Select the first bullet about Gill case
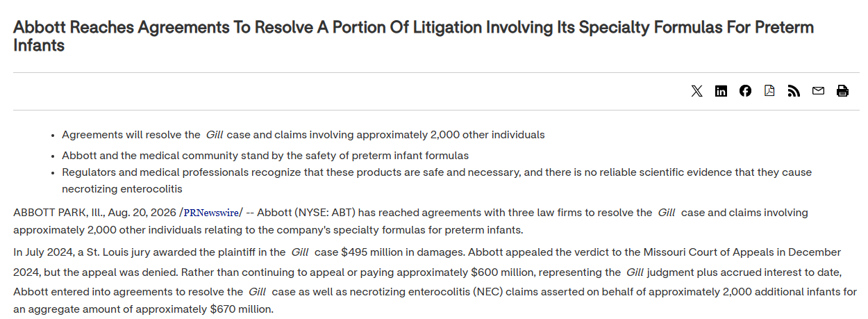868x319 pixels. [x=303, y=135]
